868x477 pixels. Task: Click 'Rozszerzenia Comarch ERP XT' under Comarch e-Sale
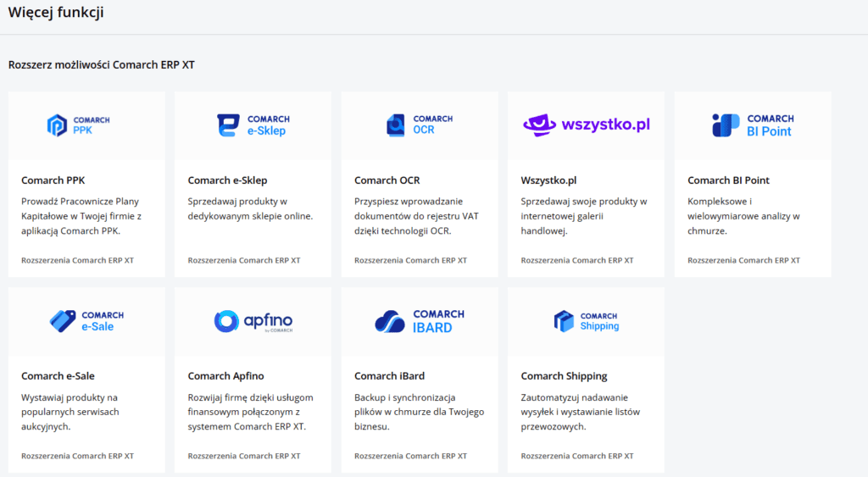77,456
